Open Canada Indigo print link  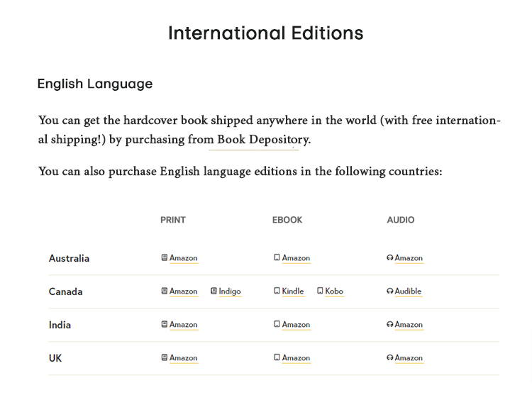click(x=230, y=291)
